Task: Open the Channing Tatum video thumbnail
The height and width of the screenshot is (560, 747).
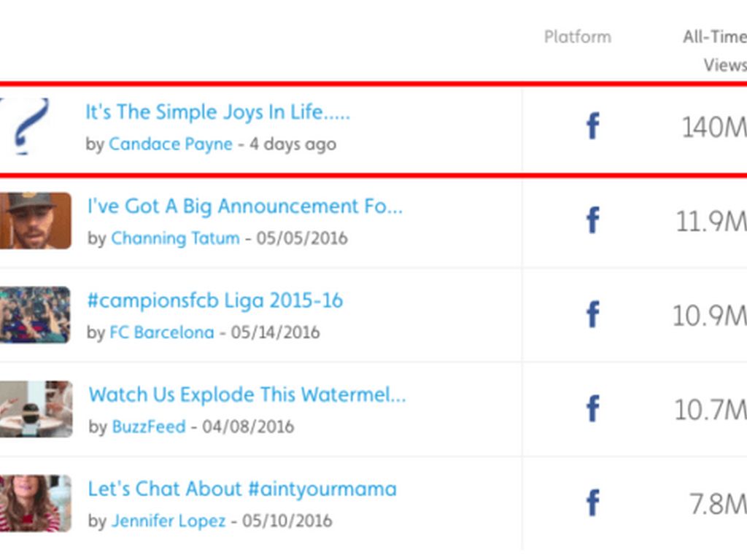Action: (x=35, y=220)
